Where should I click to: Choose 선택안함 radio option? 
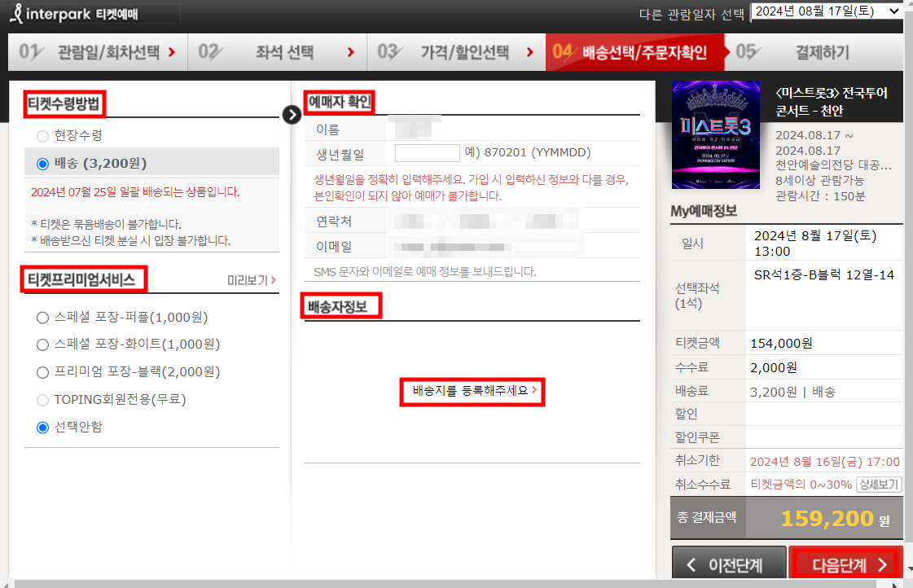click(42, 428)
